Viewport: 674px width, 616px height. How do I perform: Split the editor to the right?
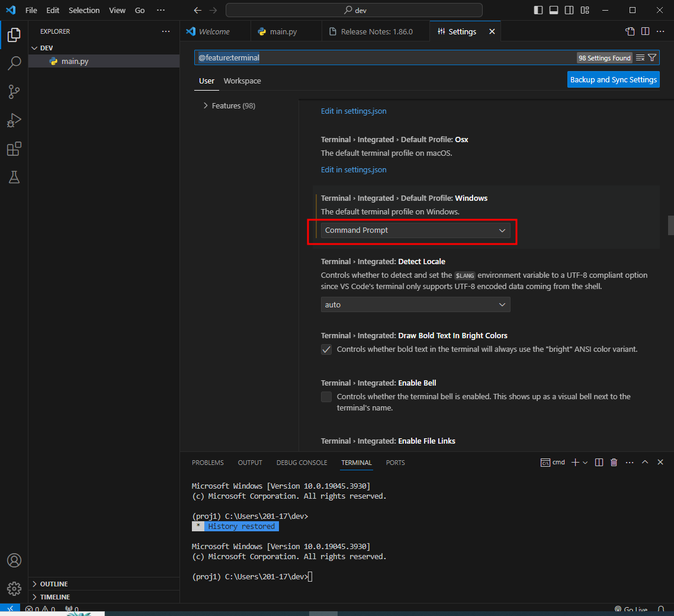tap(645, 31)
